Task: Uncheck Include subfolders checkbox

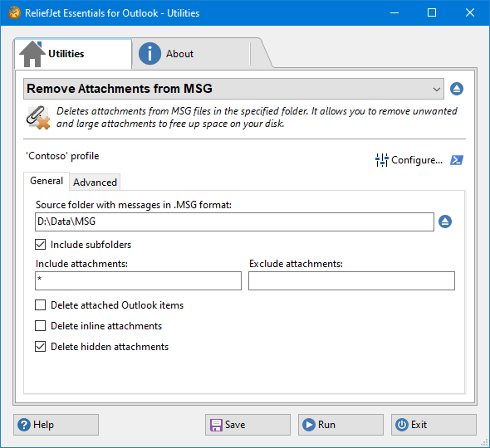Action: (41, 245)
